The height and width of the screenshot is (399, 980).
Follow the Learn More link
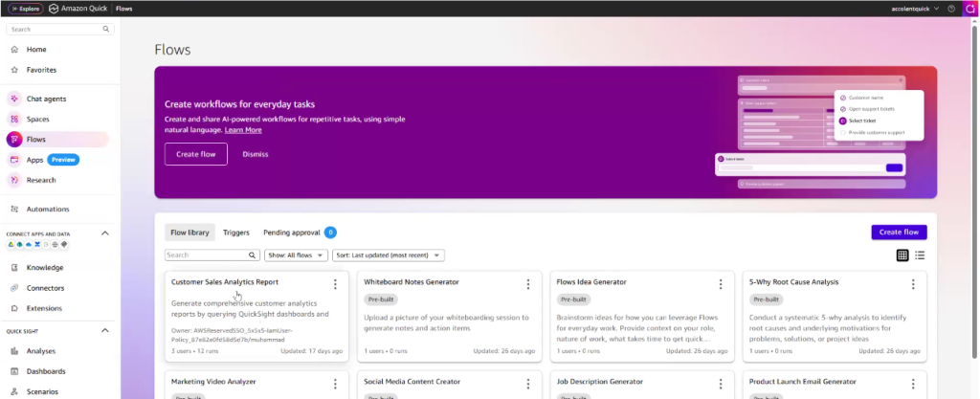pyautogui.click(x=243, y=130)
